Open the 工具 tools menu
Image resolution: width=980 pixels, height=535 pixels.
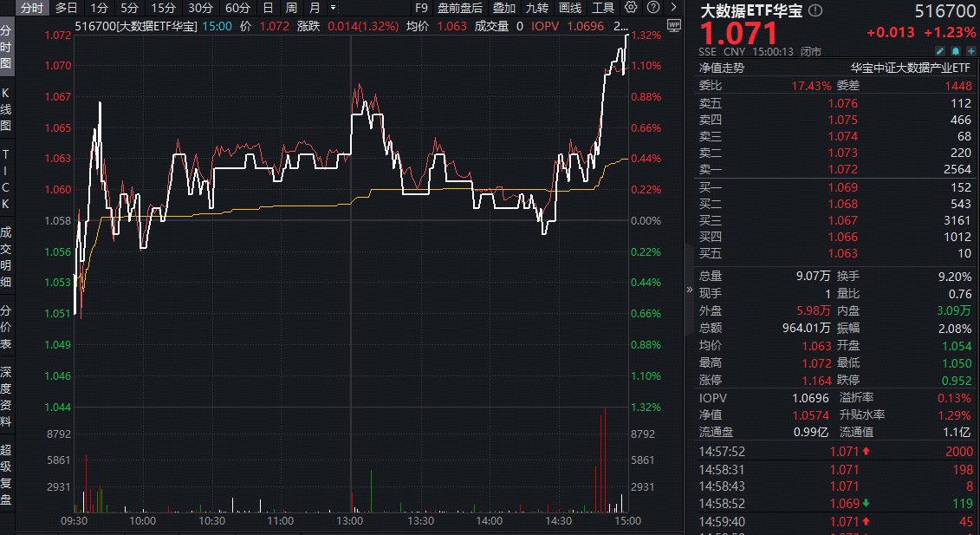pyautogui.click(x=603, y=8)
